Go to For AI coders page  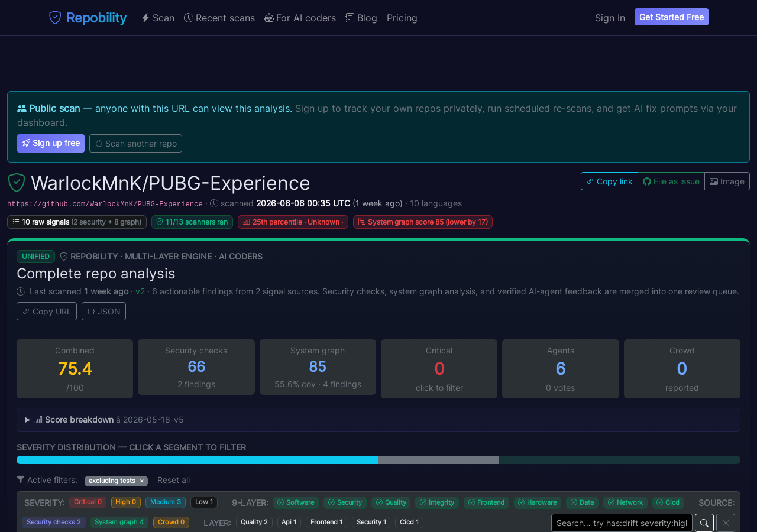pos(300,18)
